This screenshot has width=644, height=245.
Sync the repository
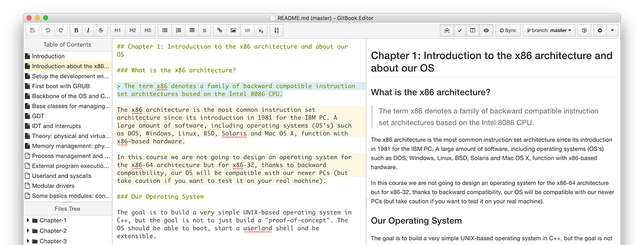click(508, 30)
